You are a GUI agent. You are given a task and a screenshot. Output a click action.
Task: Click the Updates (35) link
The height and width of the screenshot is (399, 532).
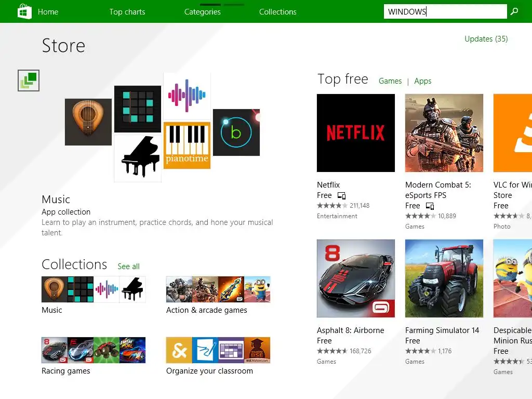pos(486,38)
